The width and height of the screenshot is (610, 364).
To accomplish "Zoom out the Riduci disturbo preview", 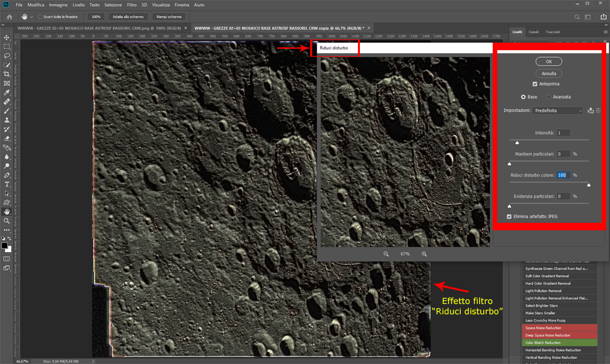I will (x=386, y=254).
